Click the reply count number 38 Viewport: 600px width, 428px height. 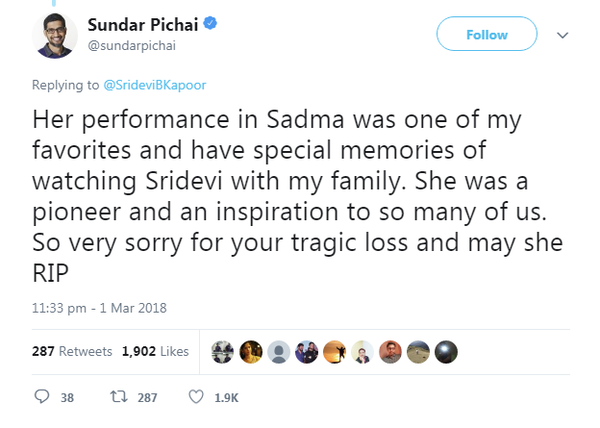67,398
